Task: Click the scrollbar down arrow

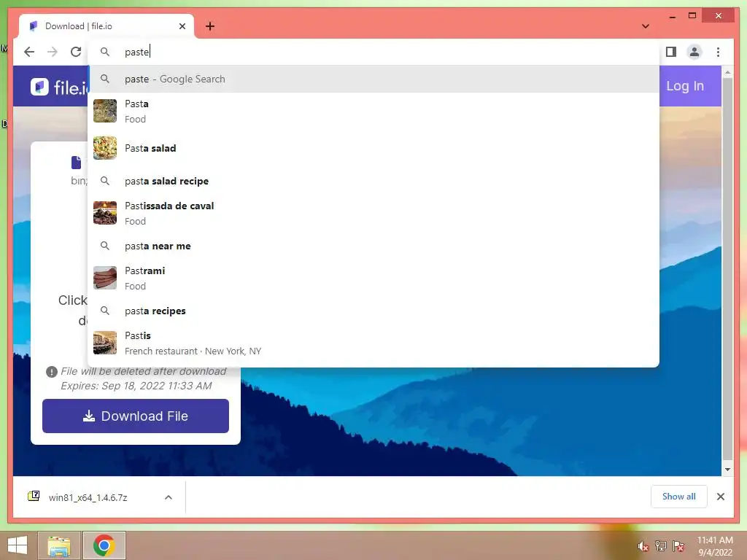Action: 727,470
